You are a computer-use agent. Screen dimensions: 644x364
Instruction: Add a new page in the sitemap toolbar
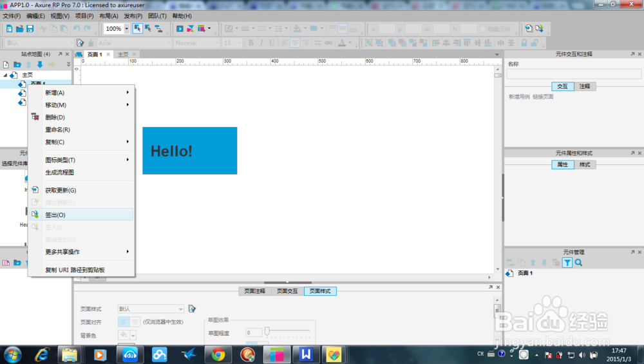click(6, 64)
